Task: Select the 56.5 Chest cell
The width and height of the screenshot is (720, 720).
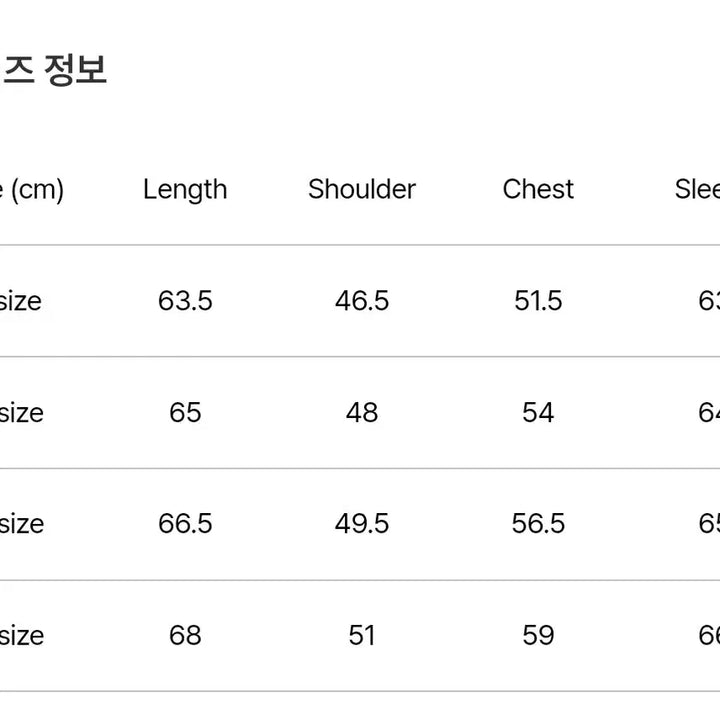Action: coord(538,523)
